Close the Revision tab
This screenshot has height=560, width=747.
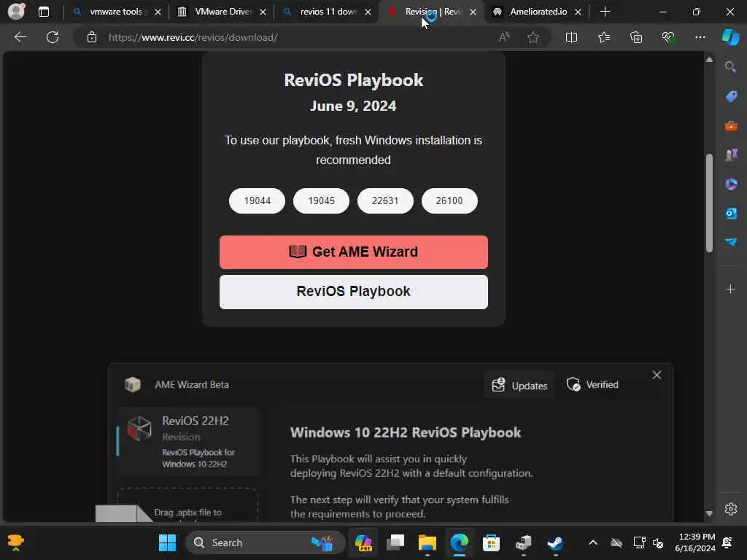click(473, 12)
